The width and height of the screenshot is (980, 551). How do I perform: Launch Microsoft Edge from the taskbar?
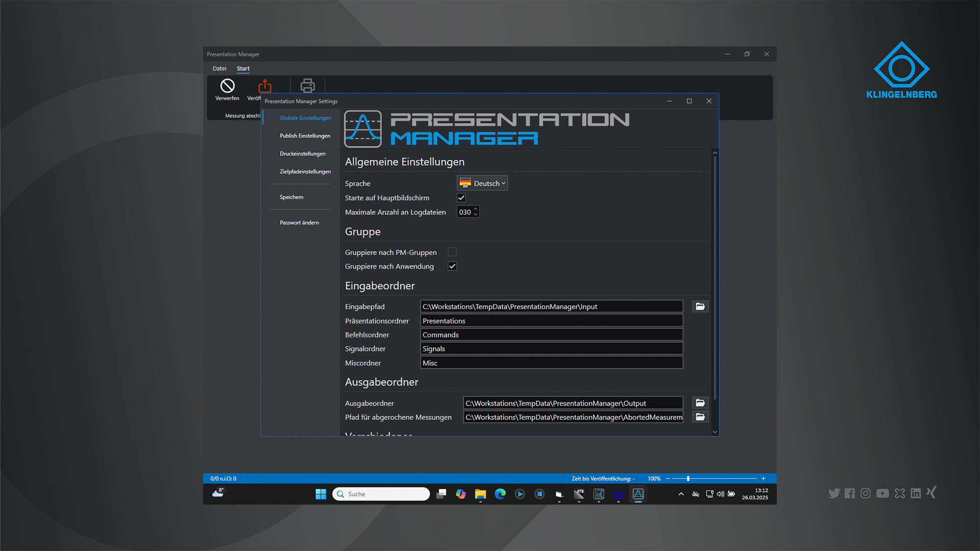click(x=500, y=494)
